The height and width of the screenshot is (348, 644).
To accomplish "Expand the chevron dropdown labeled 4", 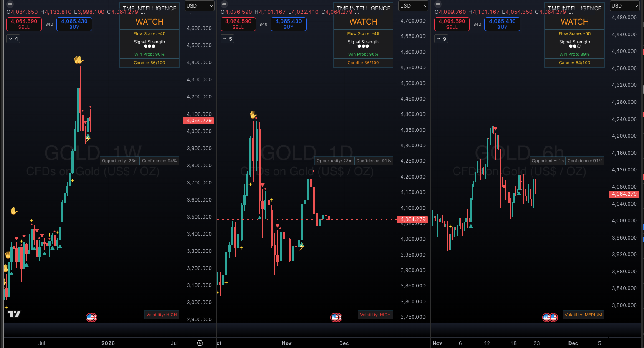I will click(13, 38).
